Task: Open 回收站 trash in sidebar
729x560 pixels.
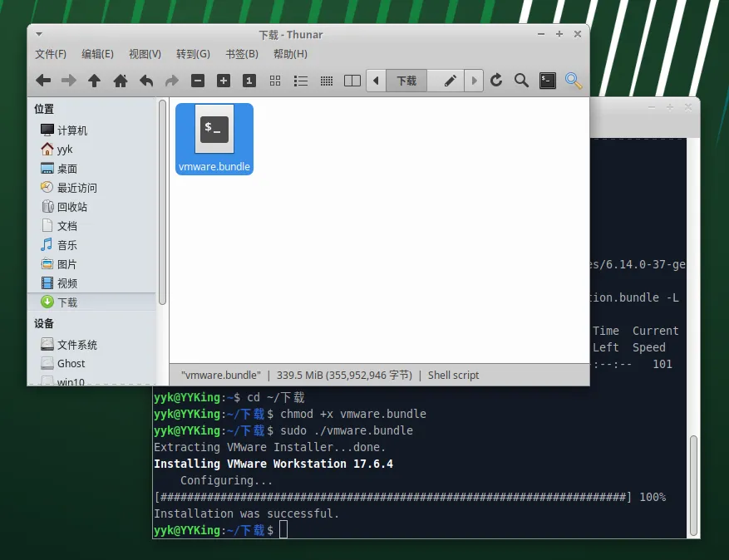Action: [x=93, y=206]
